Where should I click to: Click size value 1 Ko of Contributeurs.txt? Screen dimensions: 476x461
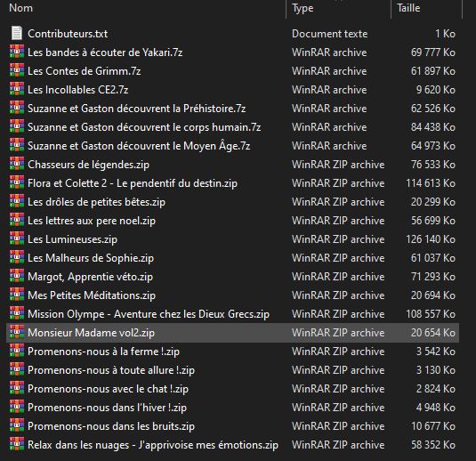tap(446, 34)
